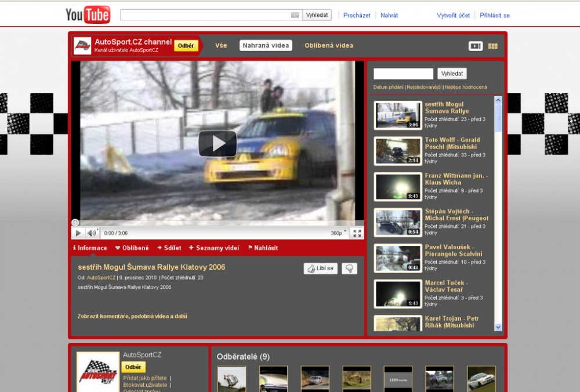Open the on-screen keyboard icon in search box
580x392 pixels.
295,15
